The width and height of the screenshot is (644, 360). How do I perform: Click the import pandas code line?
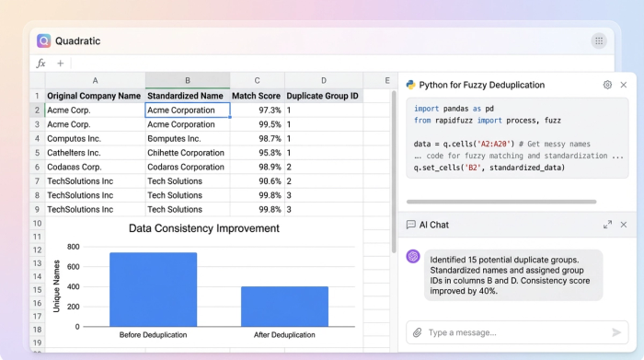point(454,109)
